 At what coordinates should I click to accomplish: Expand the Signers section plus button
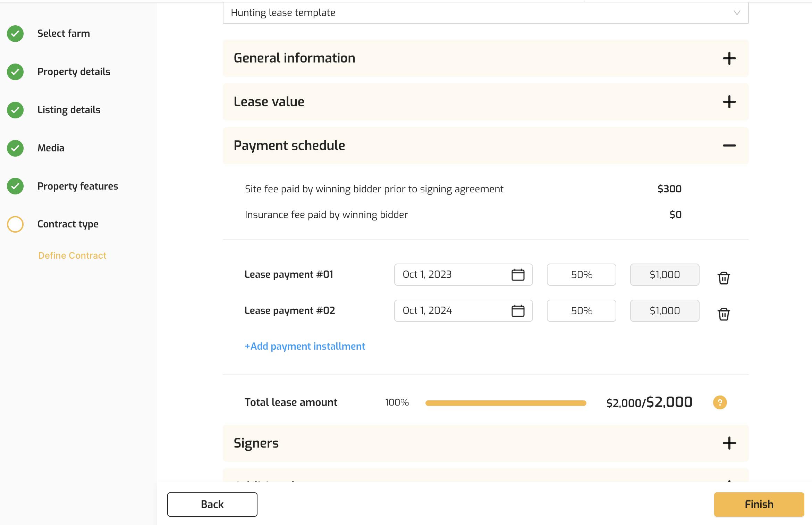[729, 443]
